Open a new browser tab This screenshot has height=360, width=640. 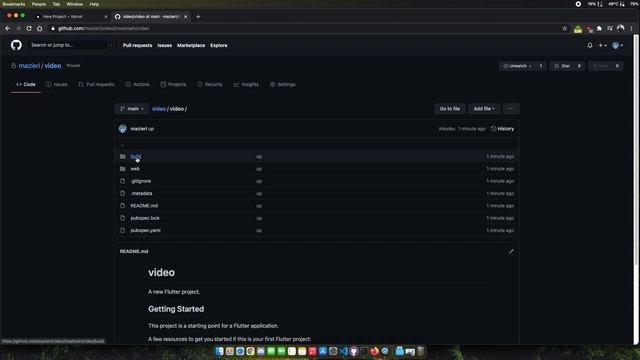198,17
